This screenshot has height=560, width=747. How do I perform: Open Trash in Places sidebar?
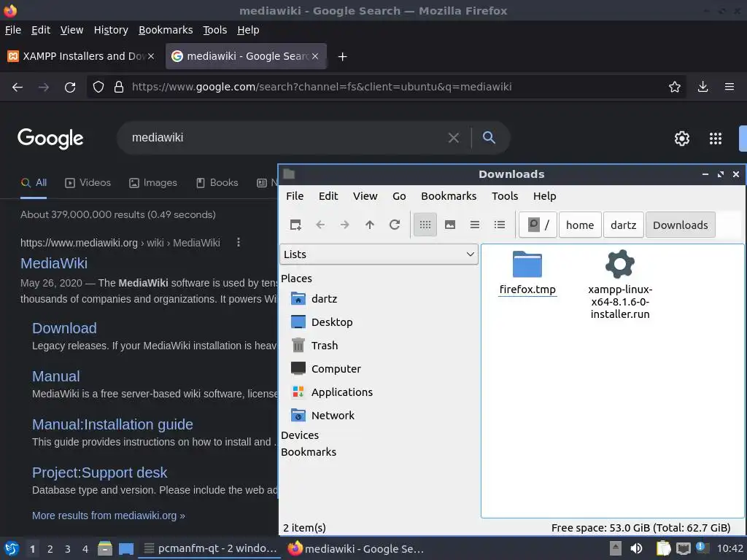coord(314,346)
